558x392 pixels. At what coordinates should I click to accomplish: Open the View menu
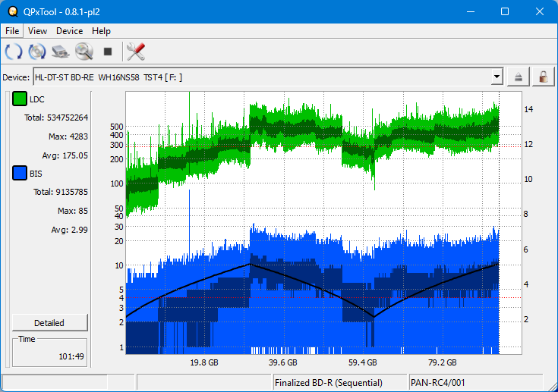tap(37, 31)
